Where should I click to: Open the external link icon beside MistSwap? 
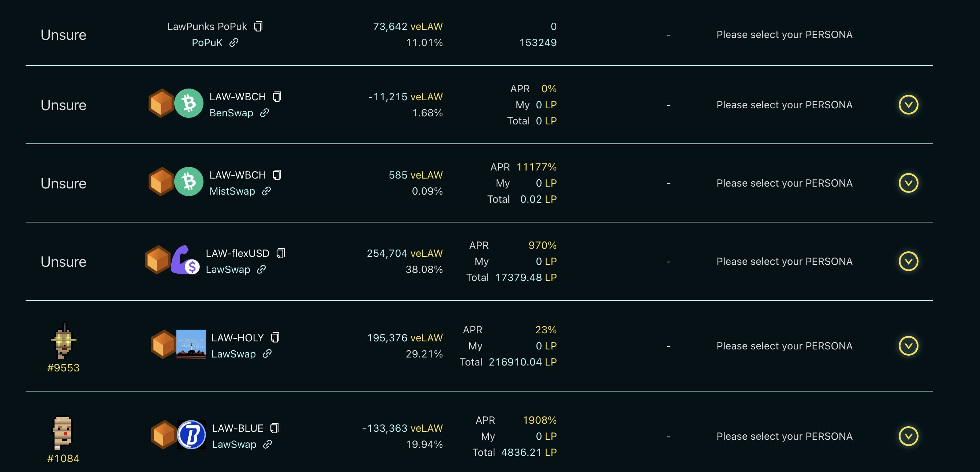[x=266, y=191]
